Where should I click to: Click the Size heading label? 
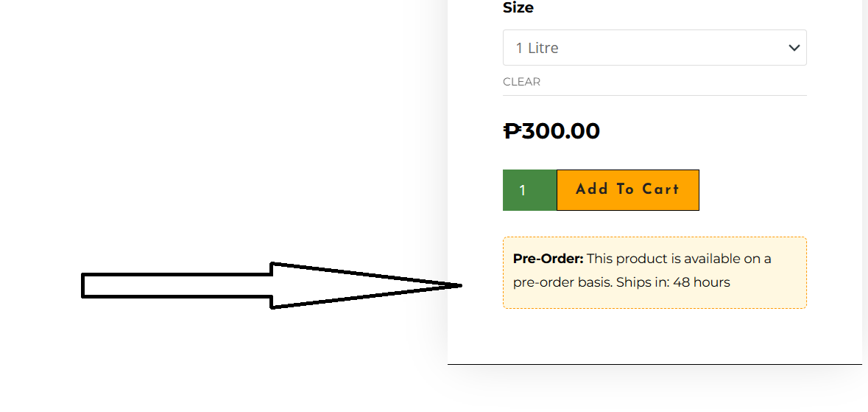click(518, 8)
